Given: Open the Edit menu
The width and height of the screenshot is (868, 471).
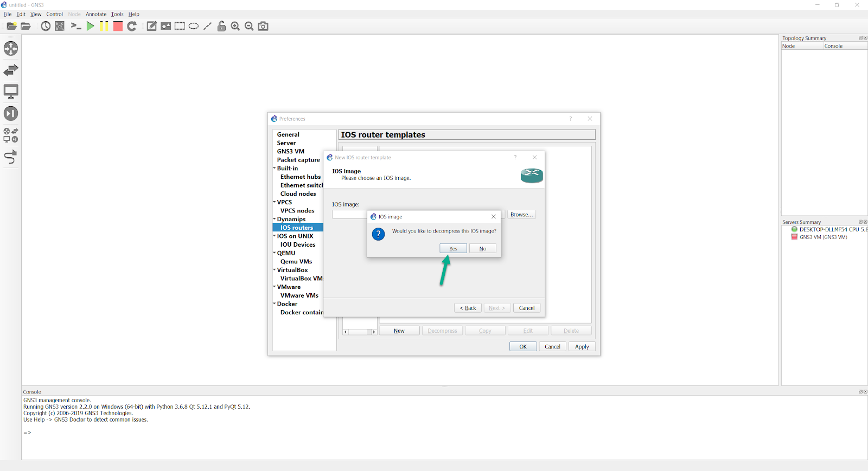Looking at the screenshot, I should [21, 14].
